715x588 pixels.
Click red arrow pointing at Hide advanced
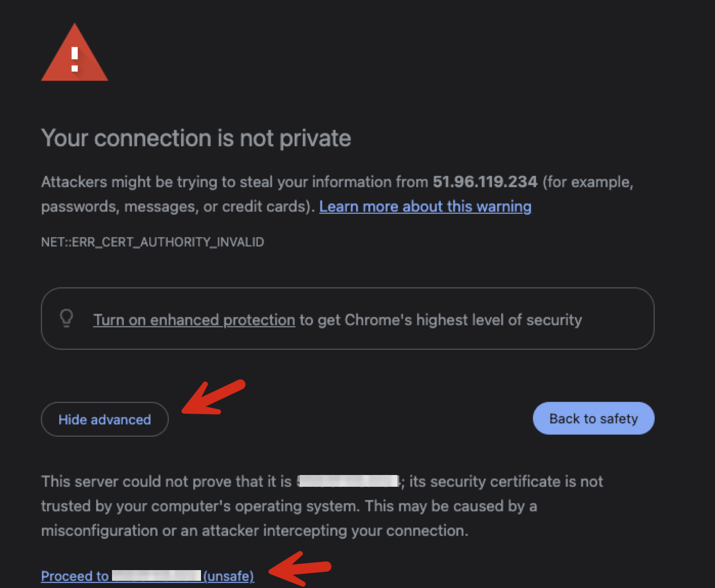coord(213,398)
